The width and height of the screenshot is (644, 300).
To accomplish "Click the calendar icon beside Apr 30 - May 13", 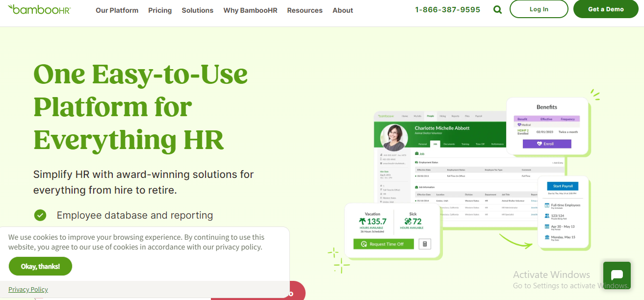I will 547,226.
